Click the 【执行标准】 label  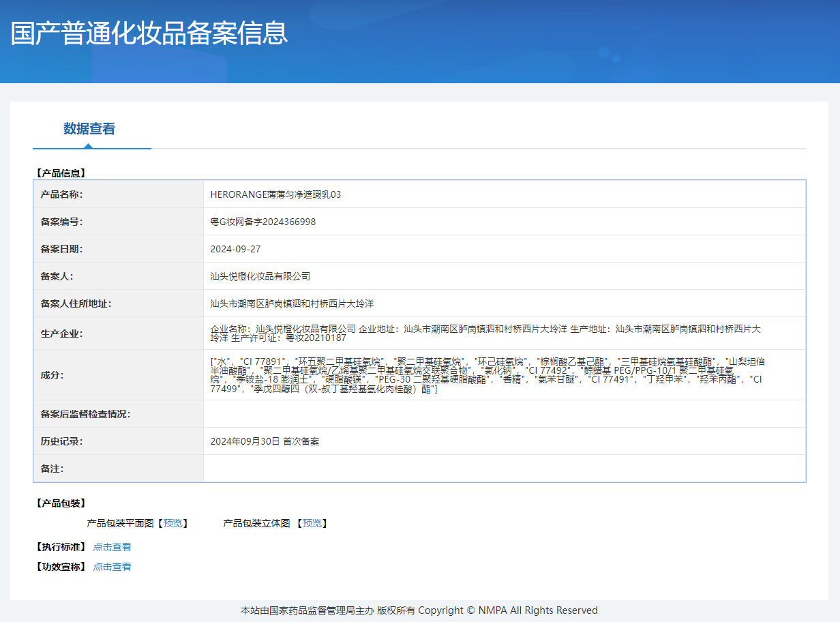(x=61, y=547)
